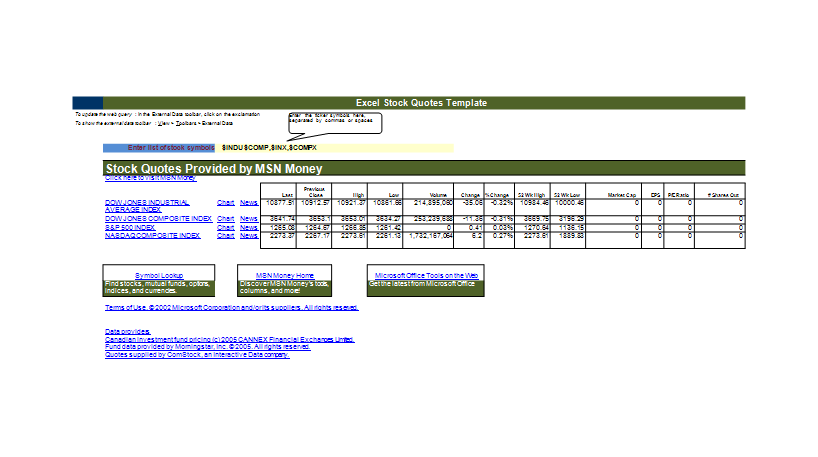
Task: Open the MSN Money Home link
Action: (284, 275)
